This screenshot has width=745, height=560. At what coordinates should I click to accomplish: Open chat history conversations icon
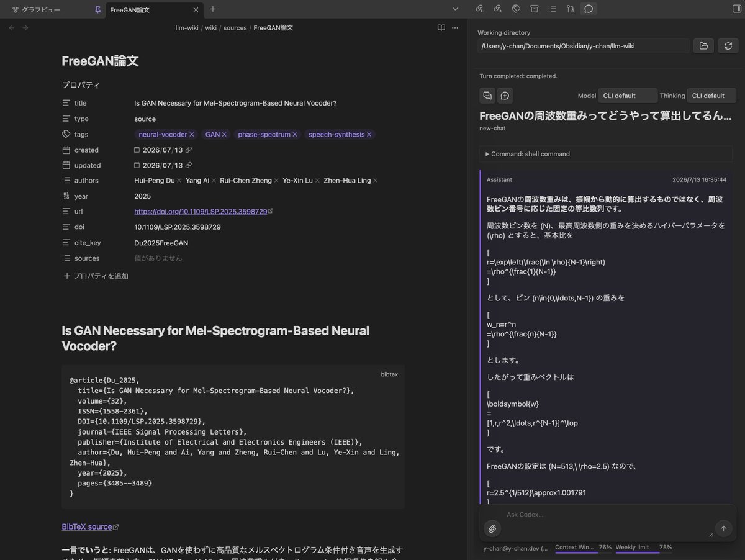pos(487,96)
